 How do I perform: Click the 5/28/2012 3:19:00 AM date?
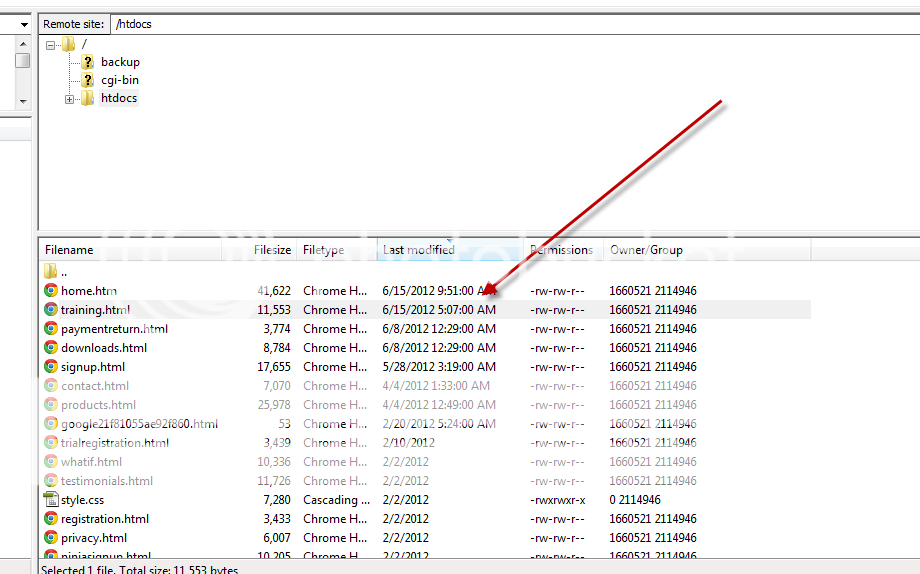coord(439,367)
